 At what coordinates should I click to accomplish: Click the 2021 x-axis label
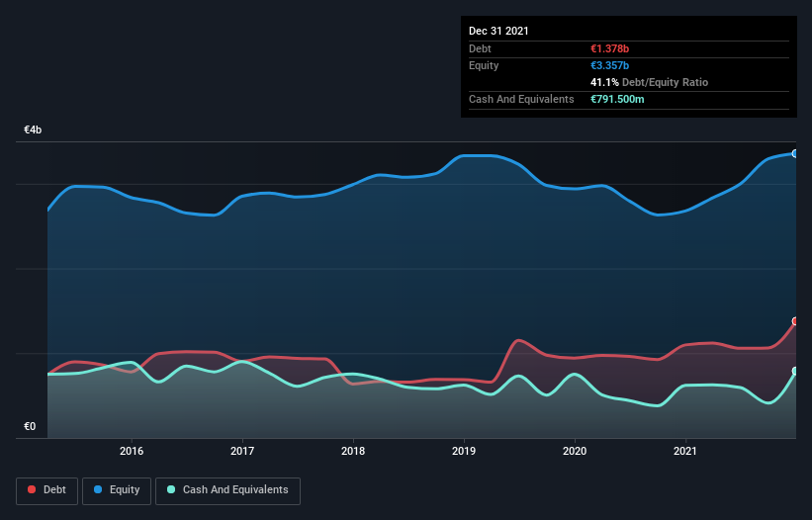685,451
